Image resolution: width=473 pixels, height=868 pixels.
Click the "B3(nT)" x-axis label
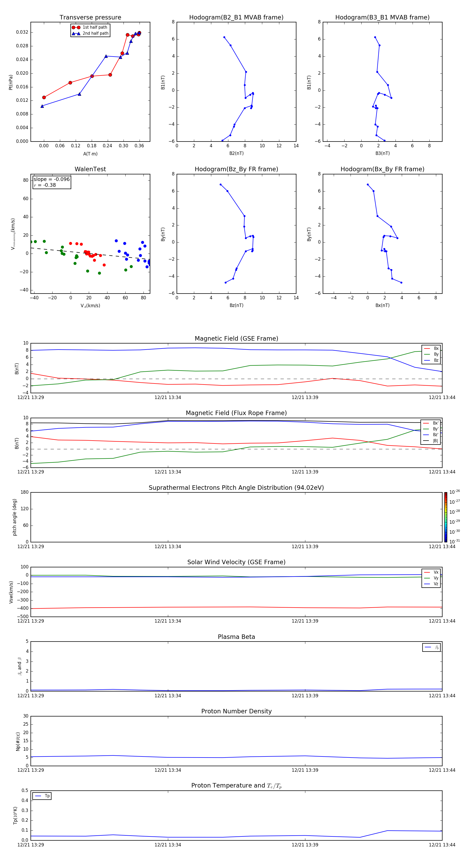pos(382,153)
